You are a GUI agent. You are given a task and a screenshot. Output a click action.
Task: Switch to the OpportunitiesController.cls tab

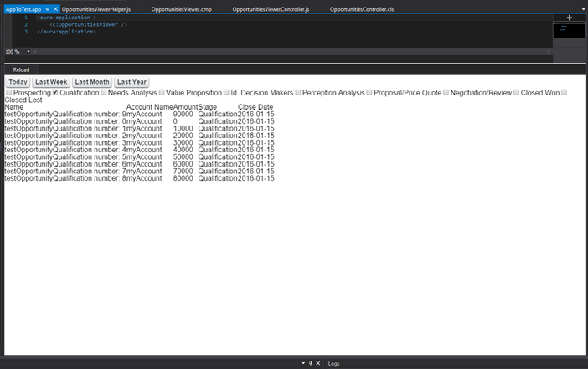362,9
